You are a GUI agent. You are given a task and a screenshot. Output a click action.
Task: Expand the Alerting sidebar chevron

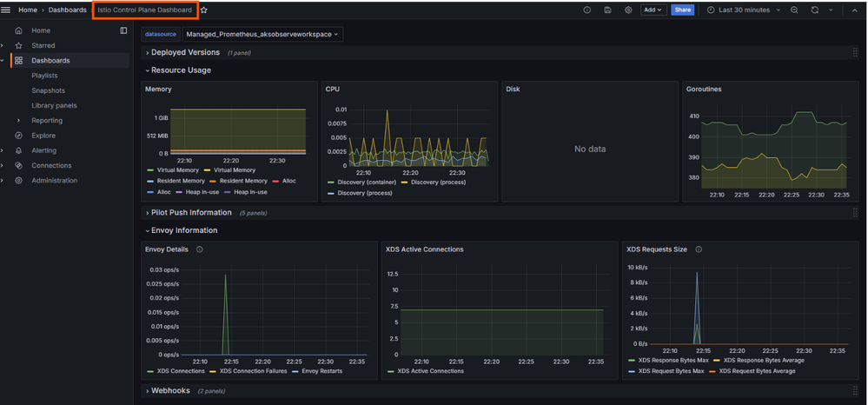3,150
